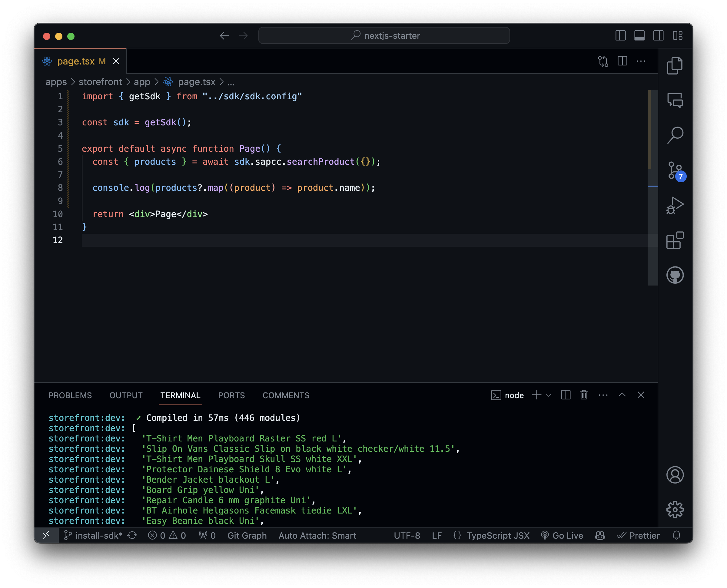
Task: Click the "../sdk/sdk.config" import path
Action: click(252, 96)
